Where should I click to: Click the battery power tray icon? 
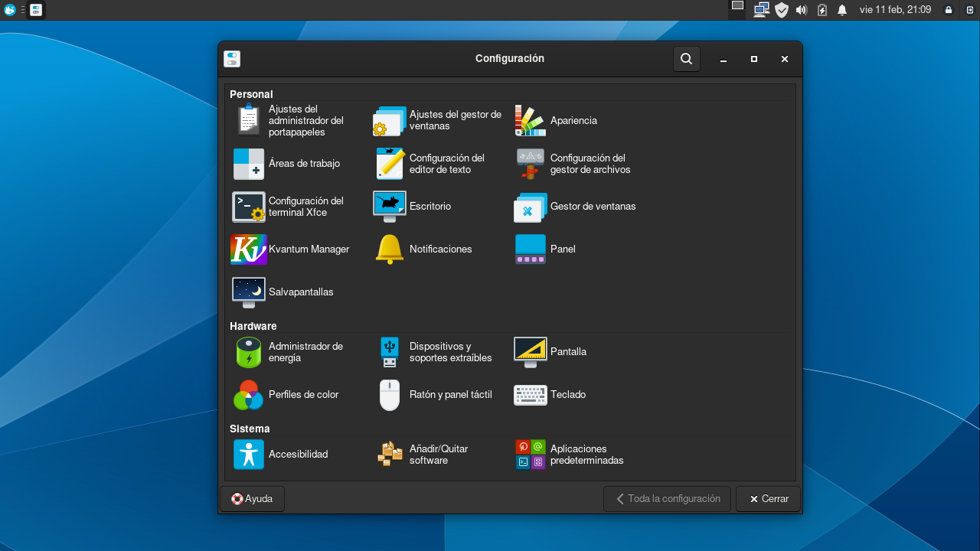[x=822, y=10]
